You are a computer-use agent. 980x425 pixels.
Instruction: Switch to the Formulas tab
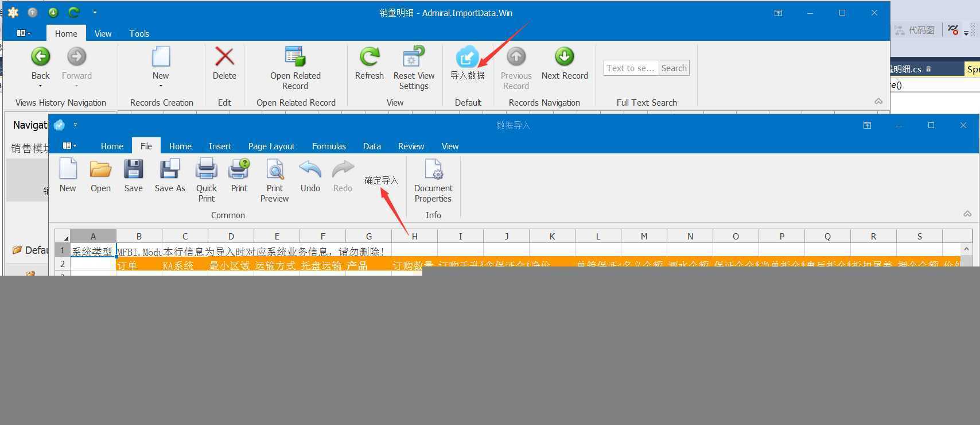tap(329, 146)
